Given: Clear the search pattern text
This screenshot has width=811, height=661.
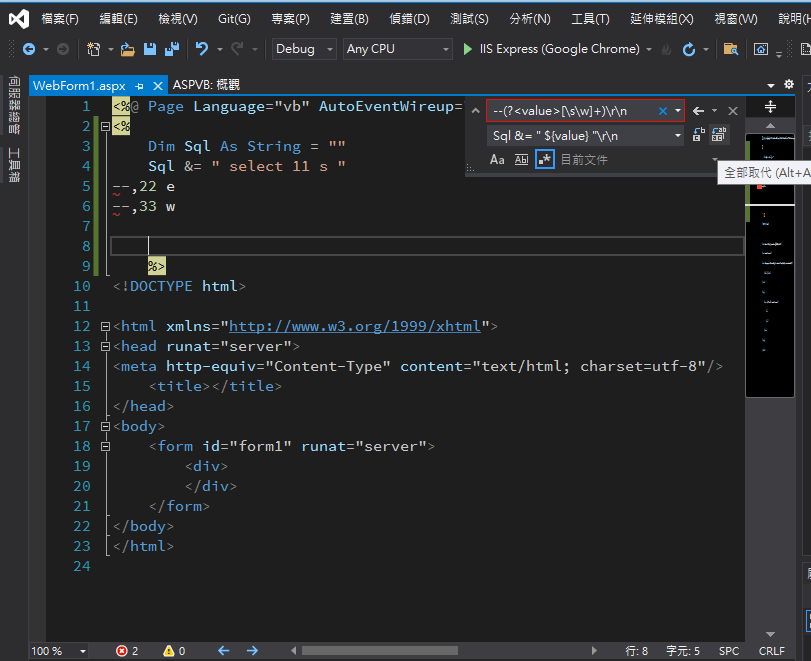Looking at the screenshot, I should tap(663, 111).
